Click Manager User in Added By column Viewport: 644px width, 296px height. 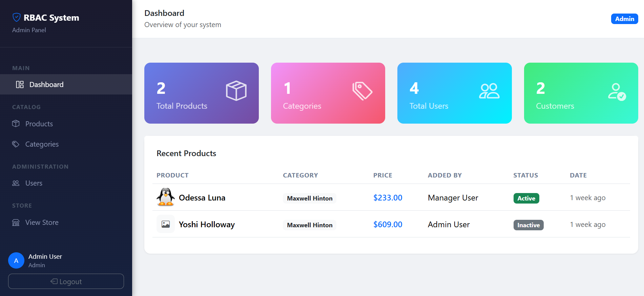coord(453,198)
